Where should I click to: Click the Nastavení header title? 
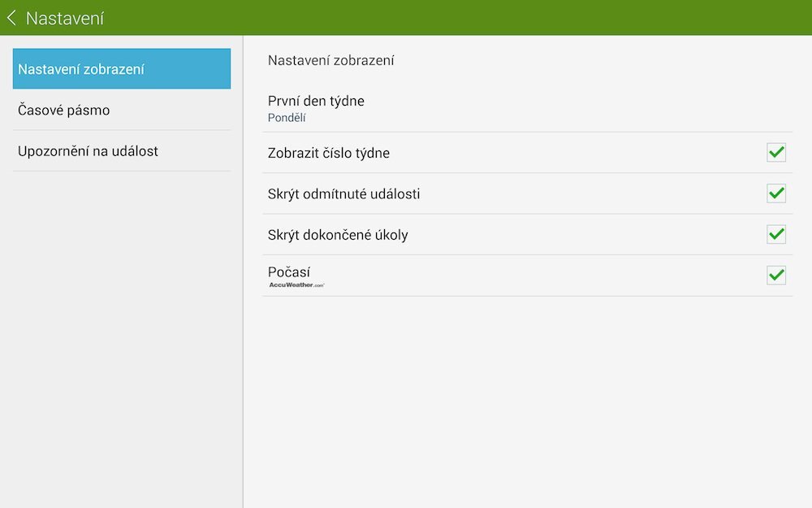click(65, 16)
